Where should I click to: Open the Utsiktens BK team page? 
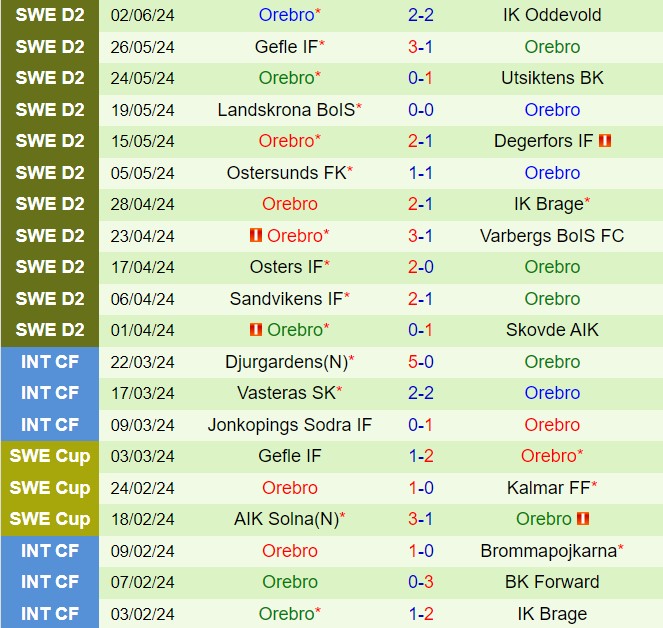552,78
